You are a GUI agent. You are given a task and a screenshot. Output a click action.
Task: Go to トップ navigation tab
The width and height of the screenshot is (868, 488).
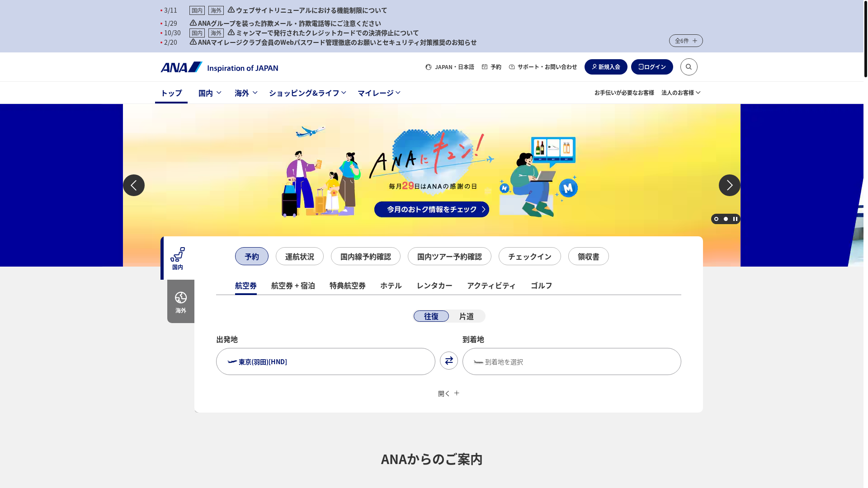[171, 93]
